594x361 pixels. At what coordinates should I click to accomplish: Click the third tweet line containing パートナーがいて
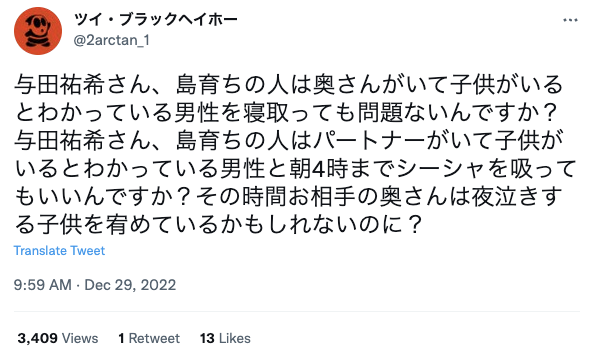click(289, 141)
